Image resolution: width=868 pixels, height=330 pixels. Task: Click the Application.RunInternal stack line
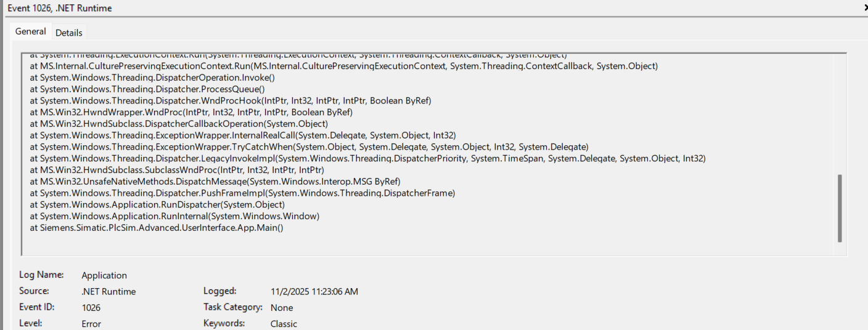pyautogui.click(x=174, y=216)
